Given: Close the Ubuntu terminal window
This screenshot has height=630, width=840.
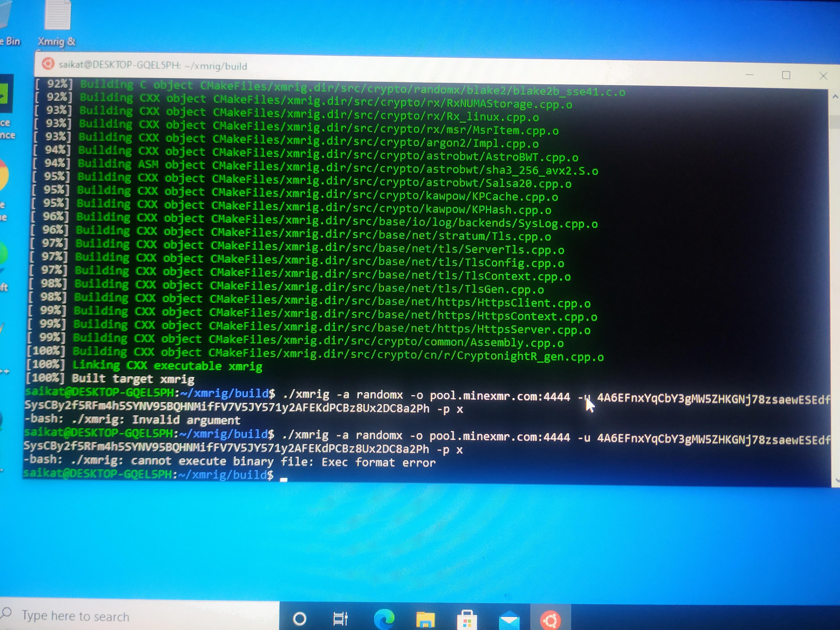Looking at the screenshot, I should pyautogui.click(x=823, y=76).
